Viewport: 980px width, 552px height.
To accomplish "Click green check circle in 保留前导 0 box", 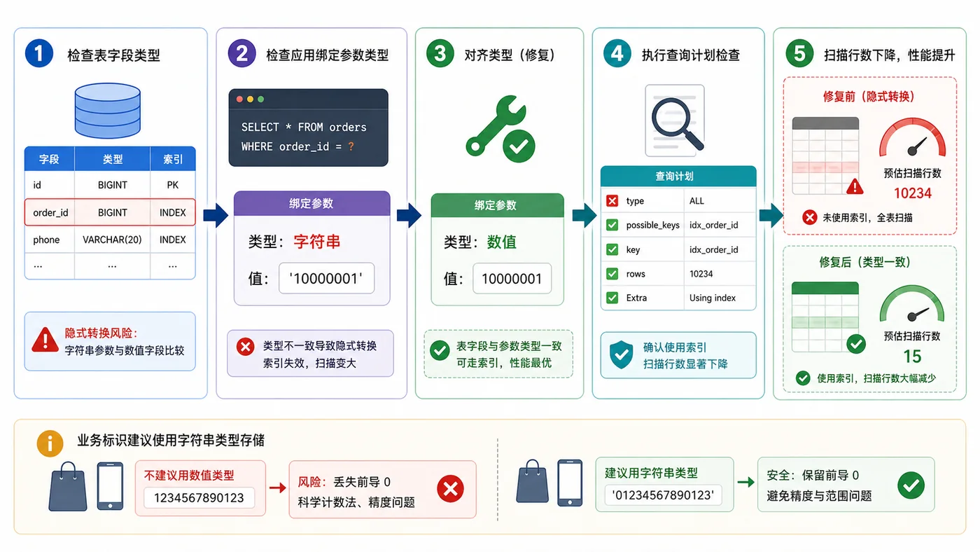I will click(x=911, y=485).
